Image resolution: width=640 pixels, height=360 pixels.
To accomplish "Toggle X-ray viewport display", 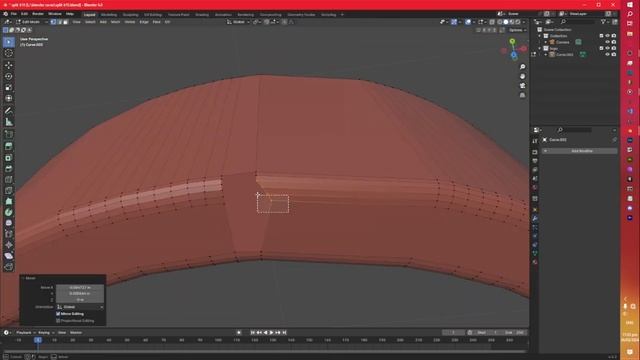I will click(492, 22).
